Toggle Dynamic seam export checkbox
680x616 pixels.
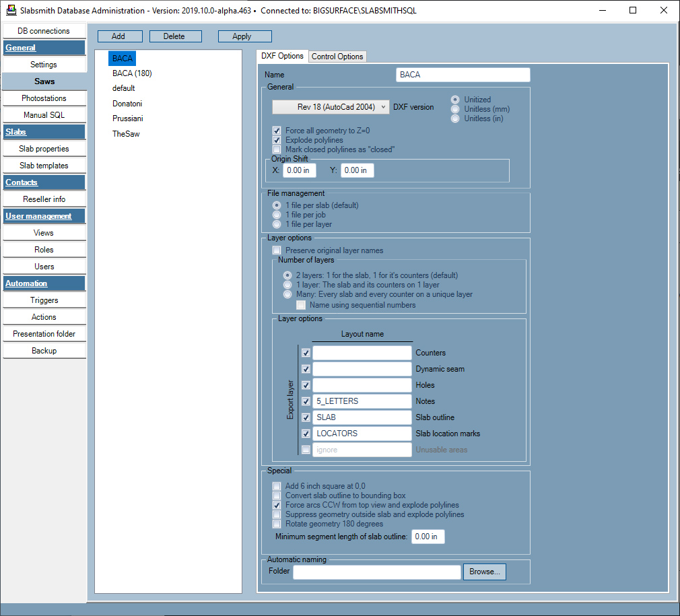306,369
